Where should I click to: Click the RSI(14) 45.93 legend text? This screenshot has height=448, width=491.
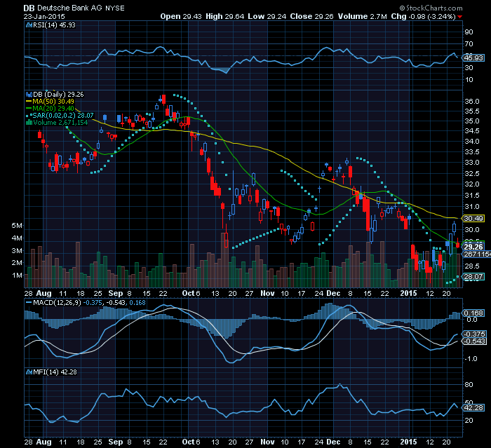tap(54, 25)
